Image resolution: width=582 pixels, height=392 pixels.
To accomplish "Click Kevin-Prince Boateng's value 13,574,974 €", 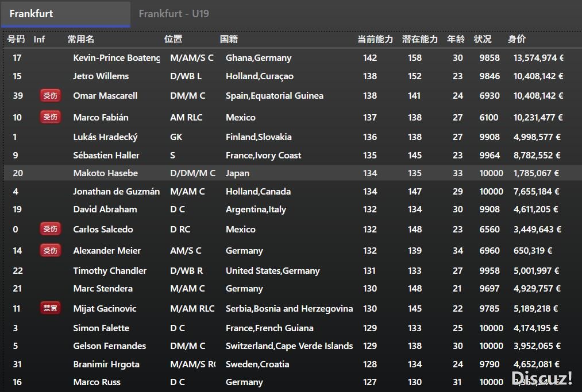I will pos(538,58).
